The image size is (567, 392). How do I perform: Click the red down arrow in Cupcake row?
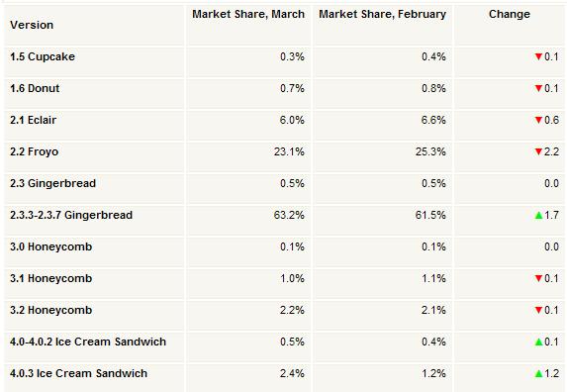click(x=538, y=56)
